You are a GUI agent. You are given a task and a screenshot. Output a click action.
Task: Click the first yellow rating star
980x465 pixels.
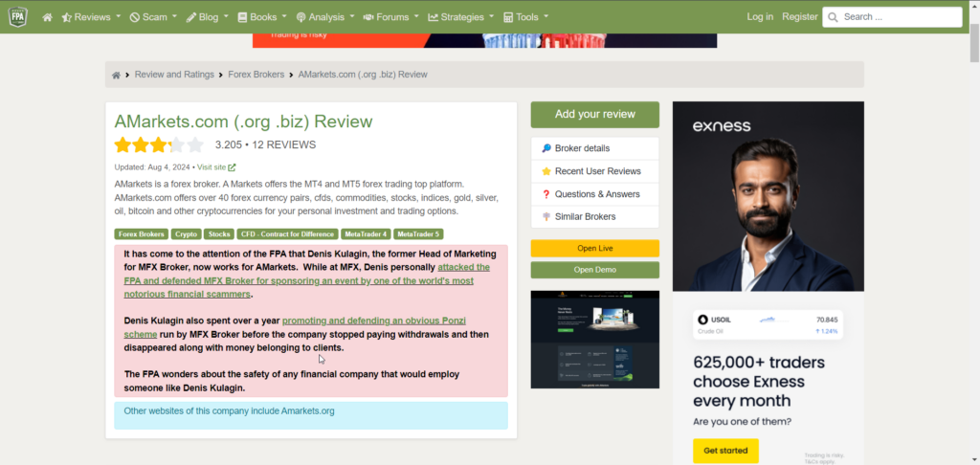122,145
